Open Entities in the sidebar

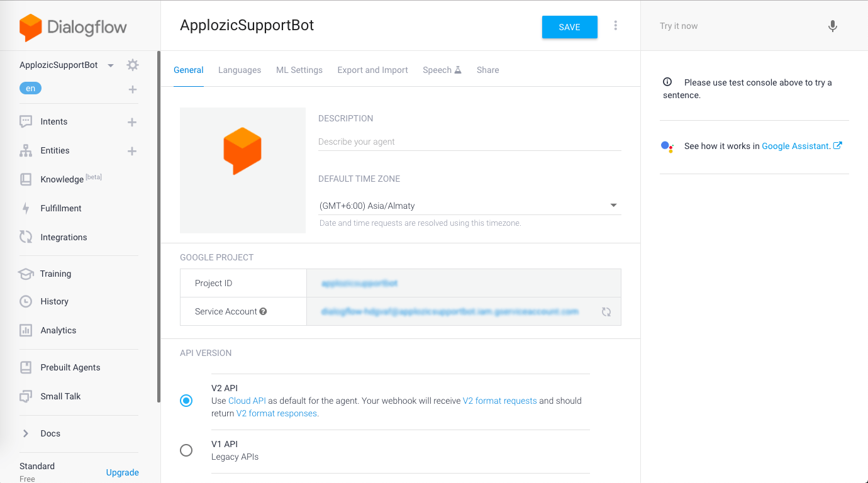(55, 150)
